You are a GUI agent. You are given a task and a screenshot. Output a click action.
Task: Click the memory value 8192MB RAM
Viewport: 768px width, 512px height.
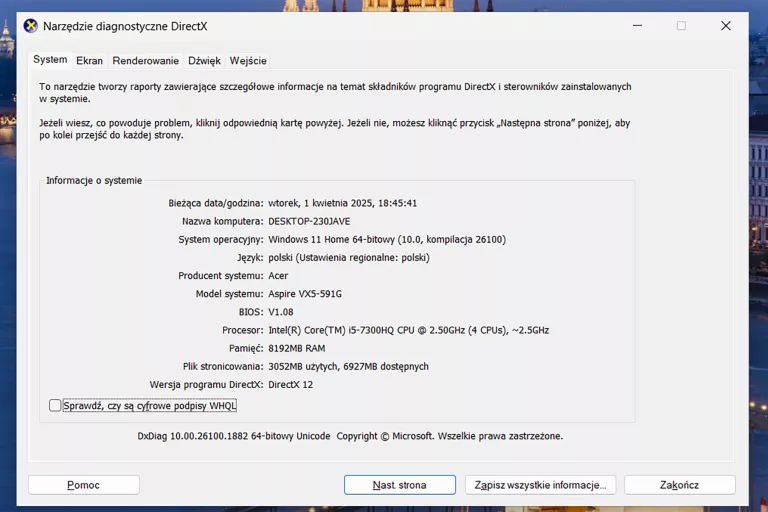click(x=296, y=348)
